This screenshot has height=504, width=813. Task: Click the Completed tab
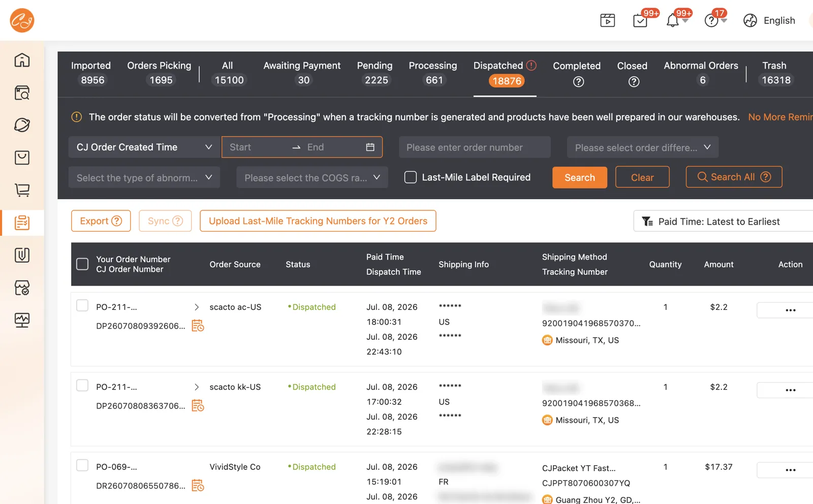point(577,73)
